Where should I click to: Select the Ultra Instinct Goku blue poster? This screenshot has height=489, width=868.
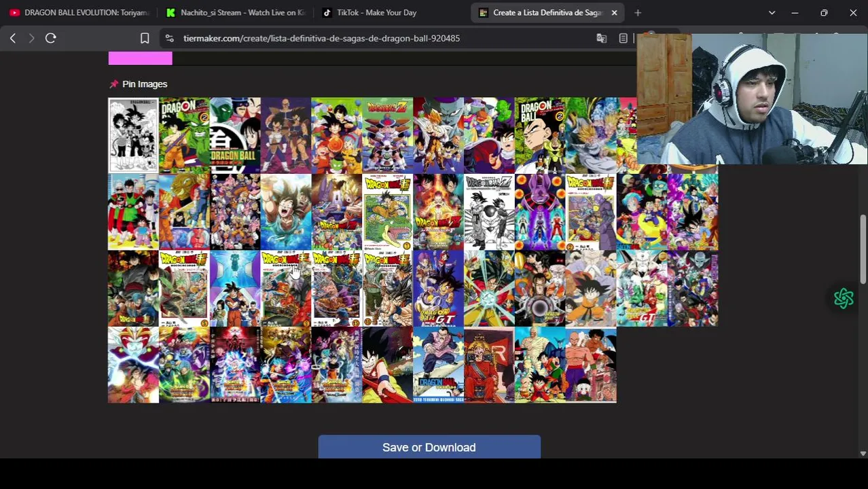coord(235,289)
